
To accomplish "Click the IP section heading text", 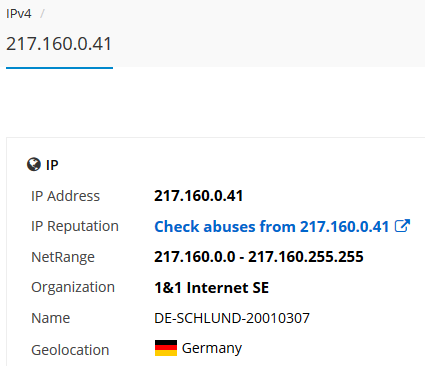I will pyautogui.click(x=52, y=165).
